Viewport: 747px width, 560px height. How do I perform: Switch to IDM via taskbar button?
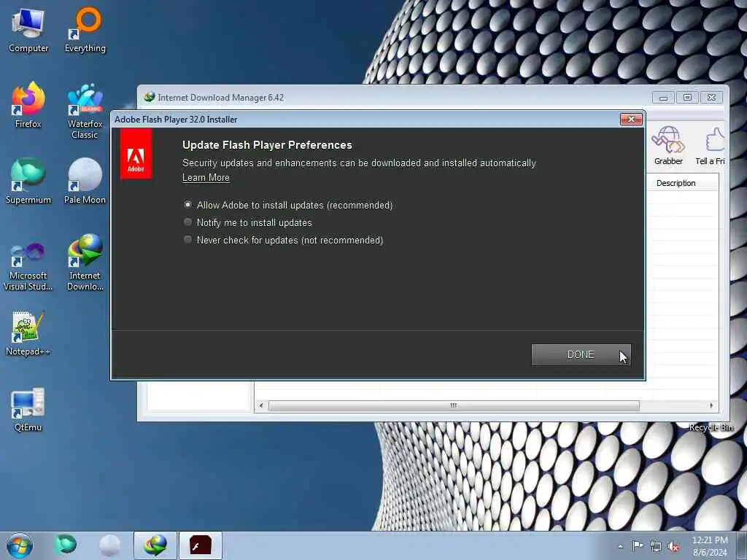tap(155, 545)
